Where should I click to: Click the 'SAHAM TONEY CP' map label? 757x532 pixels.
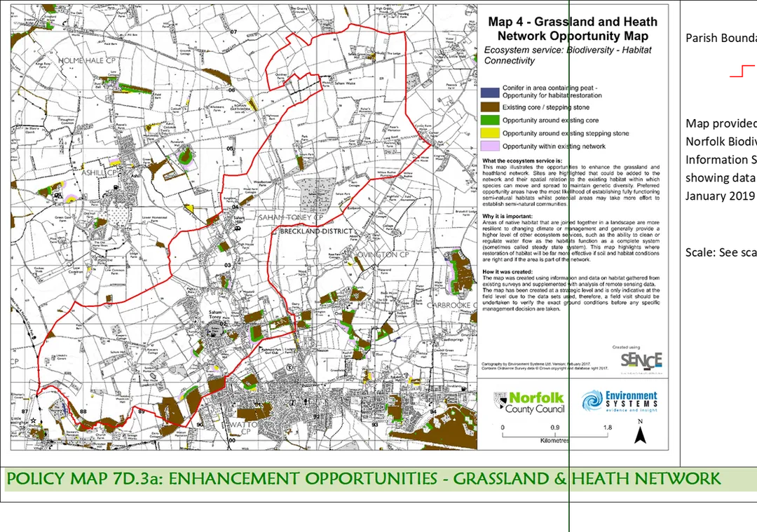point(291,218)
